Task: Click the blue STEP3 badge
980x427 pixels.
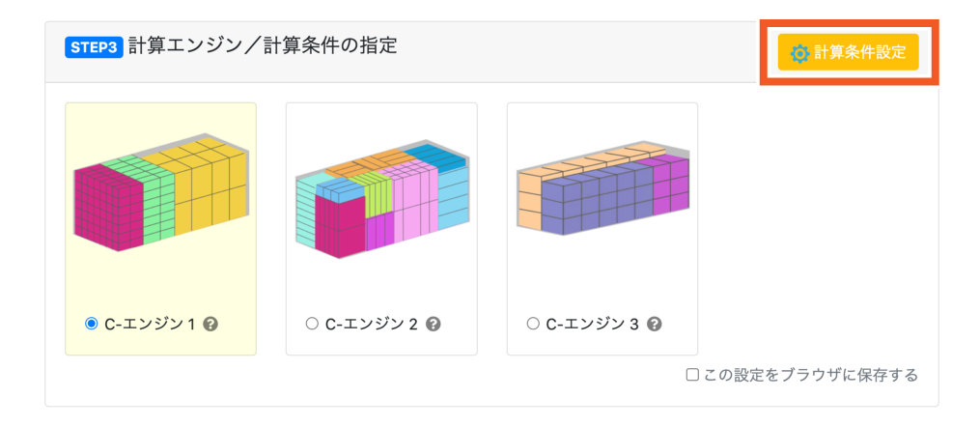Action: pos(93,48)
